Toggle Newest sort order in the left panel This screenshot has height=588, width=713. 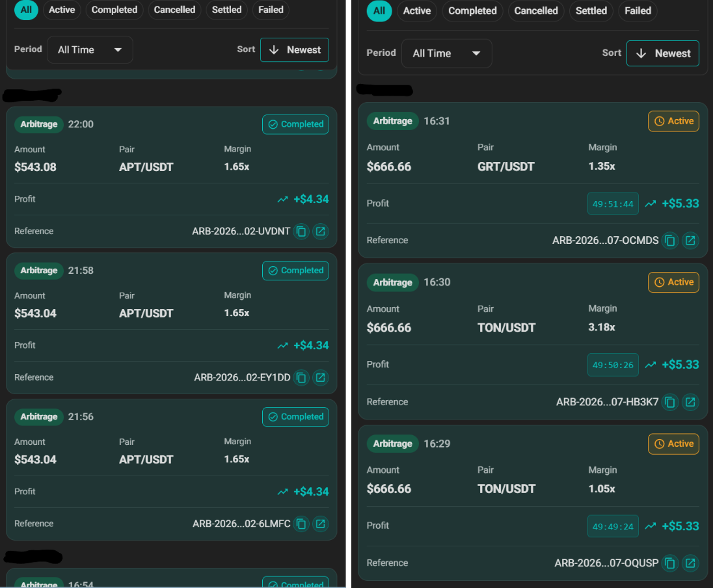point(295,49)
